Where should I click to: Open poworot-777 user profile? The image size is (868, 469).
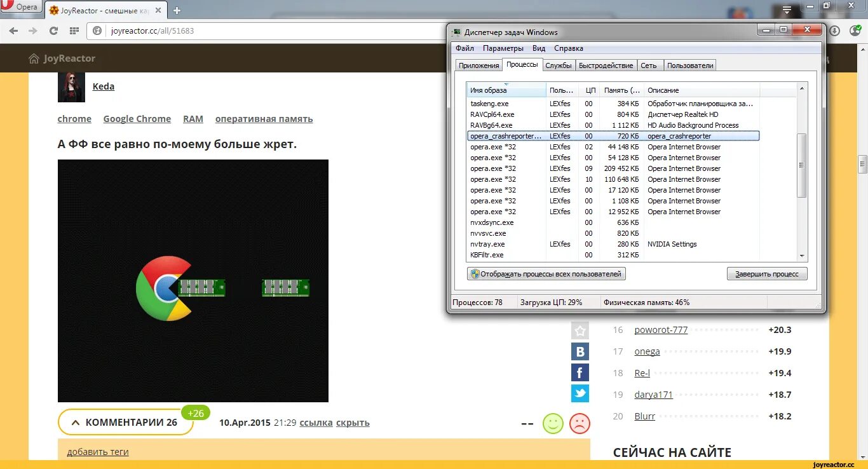661,330
